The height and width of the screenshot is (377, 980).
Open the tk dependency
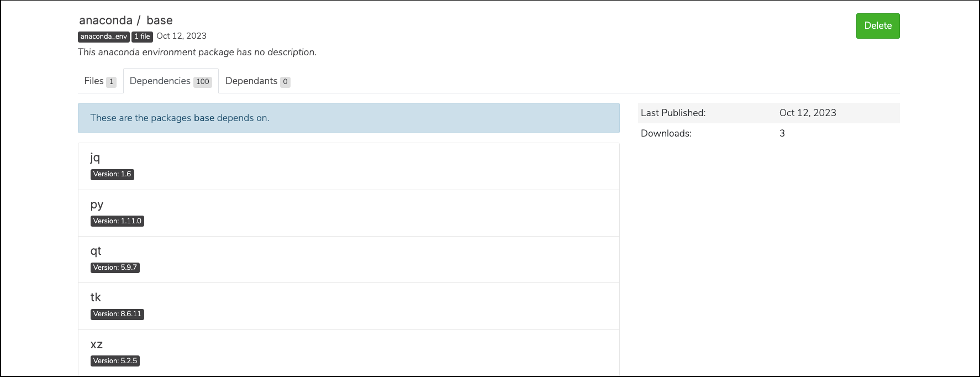pyautogui.click(x=96, y=297)
